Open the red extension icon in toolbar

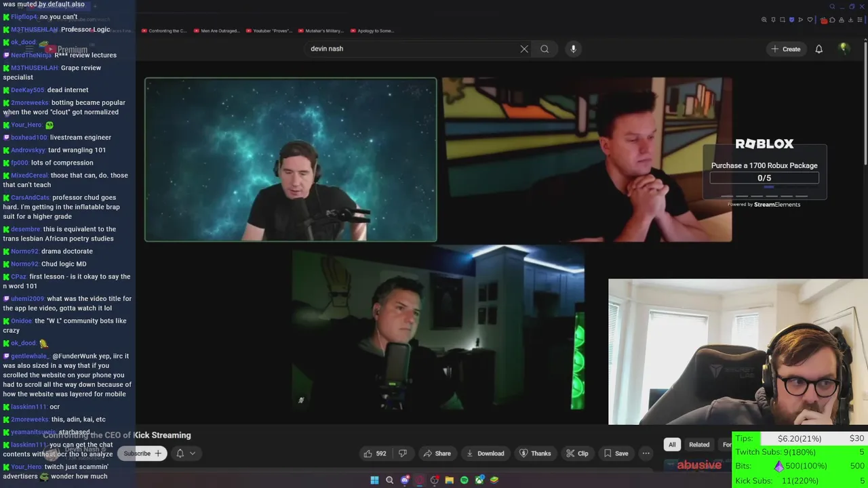[x=824, y=20]
